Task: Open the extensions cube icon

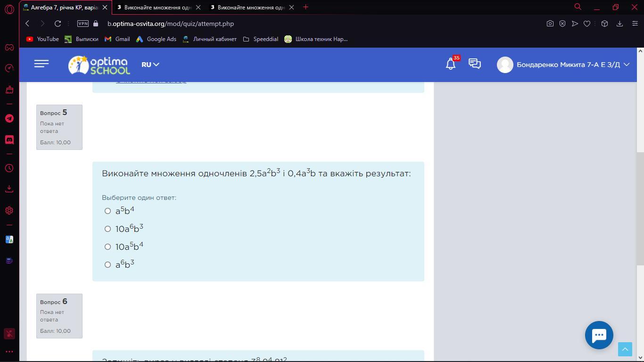Action: pos(604,24)
